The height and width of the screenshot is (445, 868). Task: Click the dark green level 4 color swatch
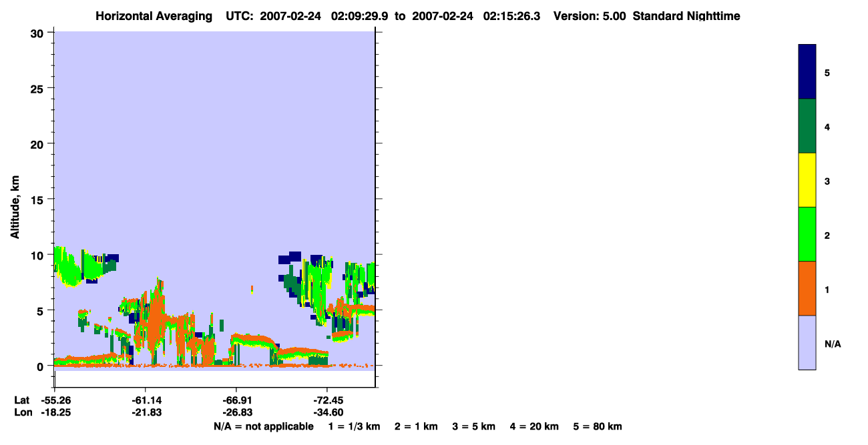tap(807, 126)
